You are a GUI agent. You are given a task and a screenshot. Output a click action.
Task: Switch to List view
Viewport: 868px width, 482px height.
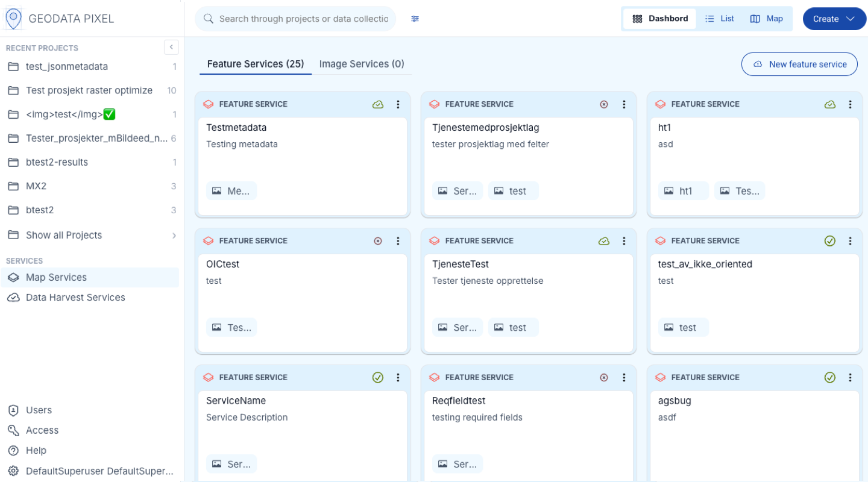point(720,19)
